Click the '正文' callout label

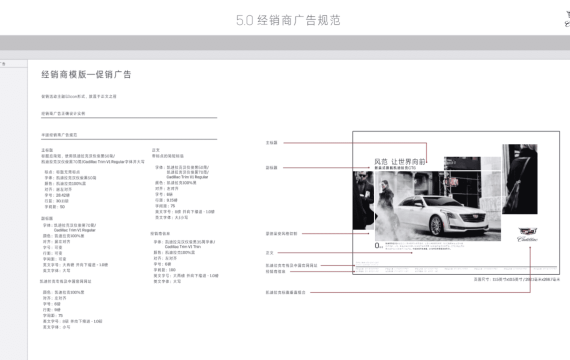click(x=269, y=253)
